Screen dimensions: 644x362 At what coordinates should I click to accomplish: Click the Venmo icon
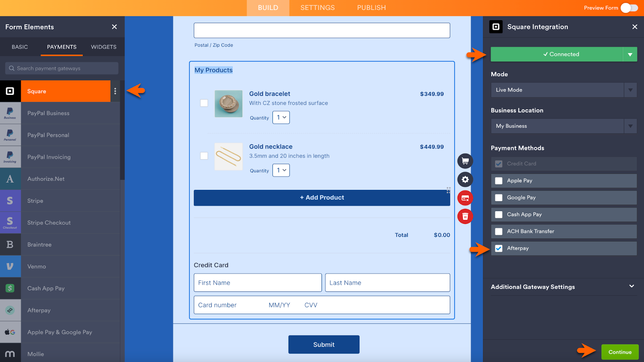[x=10, y=267]
